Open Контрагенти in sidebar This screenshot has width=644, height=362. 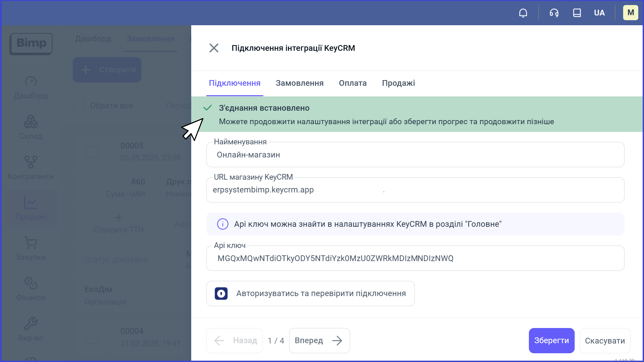[31, 168]
